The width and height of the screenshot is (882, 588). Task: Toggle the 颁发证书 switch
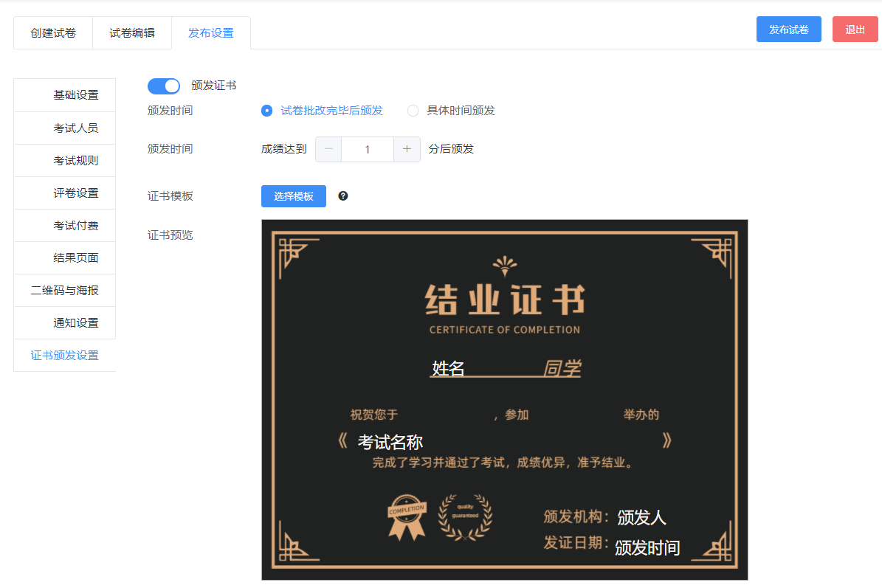coord(164,86)
